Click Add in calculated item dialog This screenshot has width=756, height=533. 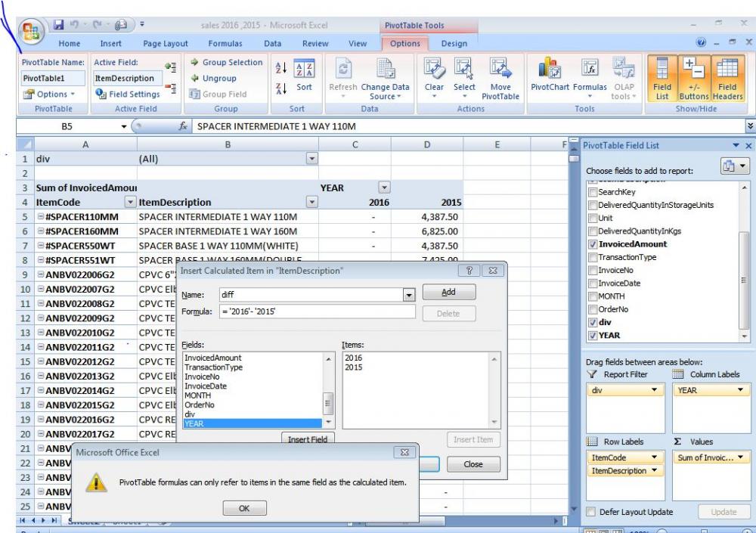[x=449, y=292]
